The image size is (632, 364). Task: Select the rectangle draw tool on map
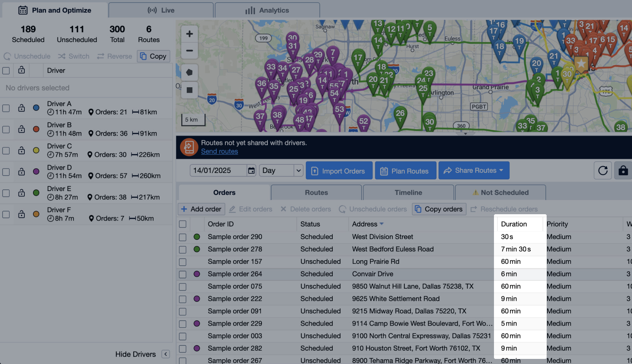[x=189, y=90]
